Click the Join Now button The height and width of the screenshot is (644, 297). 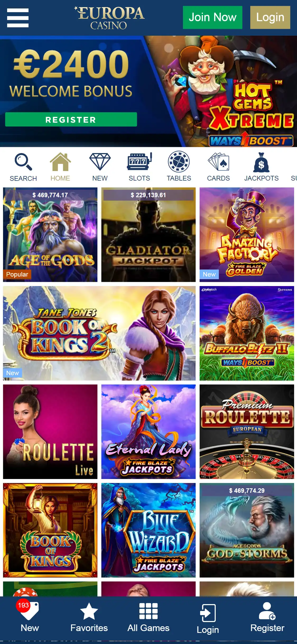click(213, 17)
